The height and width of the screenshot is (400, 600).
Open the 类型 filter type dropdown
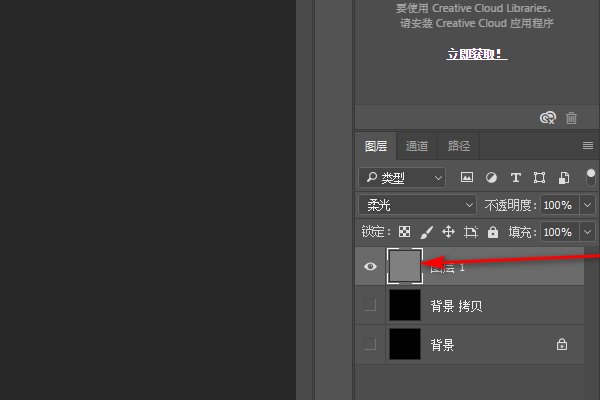[402, 178]
